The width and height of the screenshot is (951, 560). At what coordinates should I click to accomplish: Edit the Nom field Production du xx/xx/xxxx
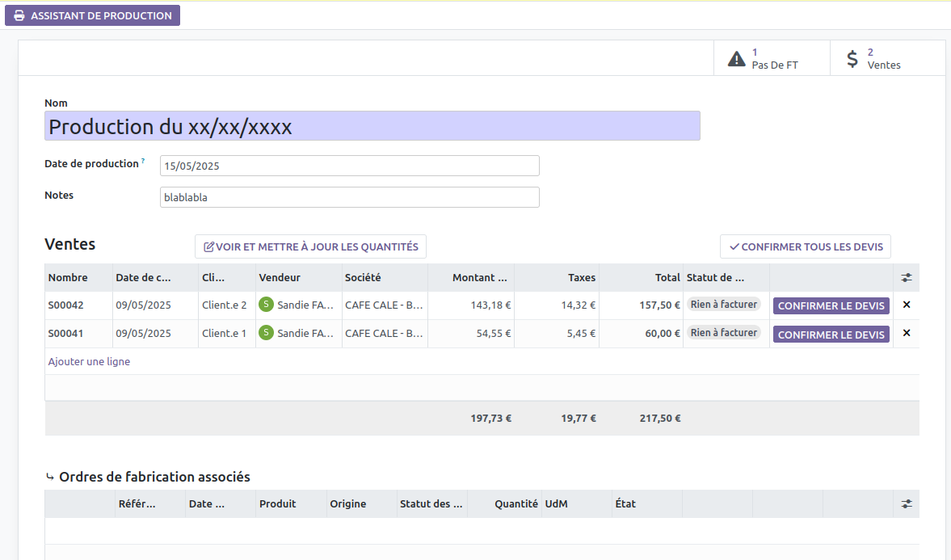[x=372, y=126]
